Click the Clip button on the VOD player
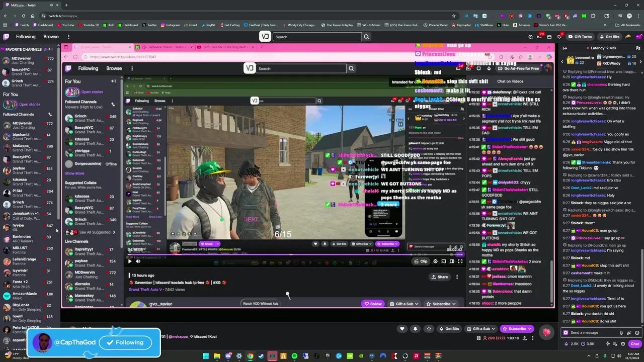Image resolution: width=644 pixels, height=362 pixels. pos(421,261)
